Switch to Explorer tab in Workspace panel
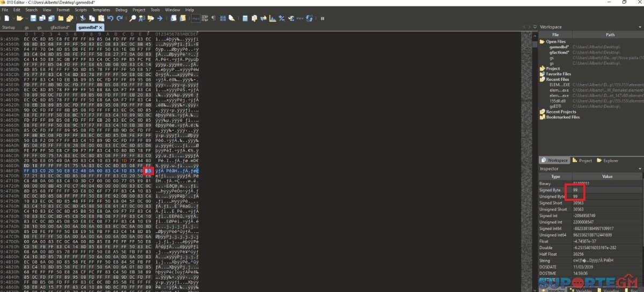The height and width of the screenshot is (292, 644). [x=607, y=160]
